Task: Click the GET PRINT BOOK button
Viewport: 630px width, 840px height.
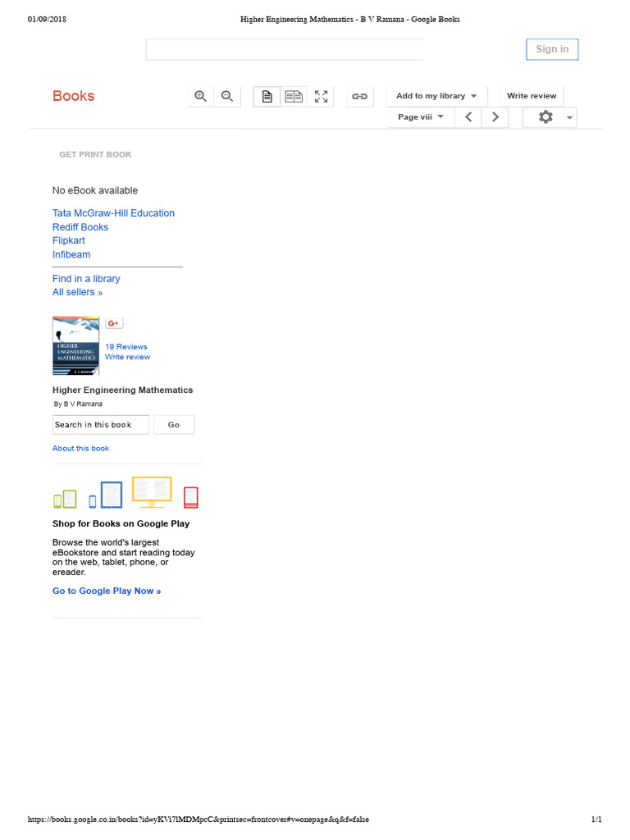Action: tap(95, 154)
